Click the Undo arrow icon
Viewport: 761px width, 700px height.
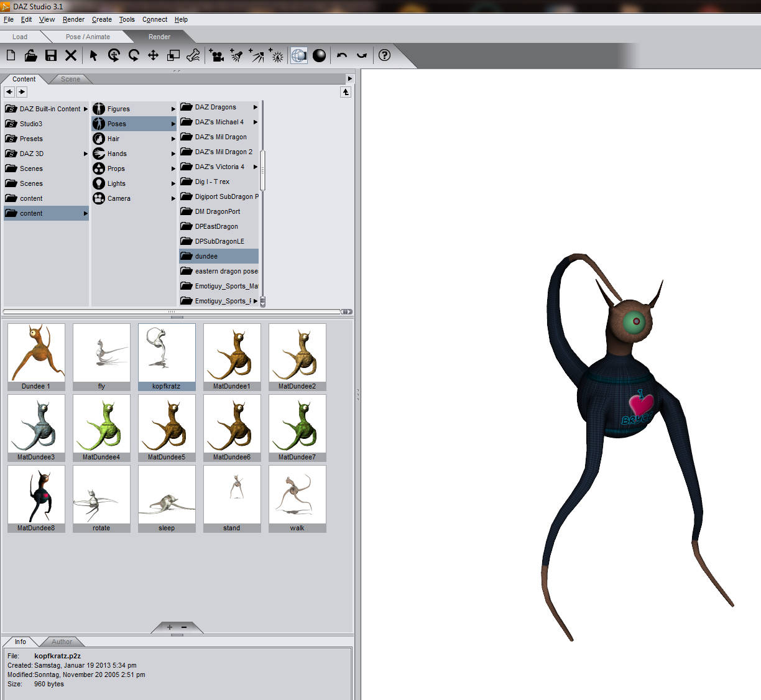click(x=342, y=55)
